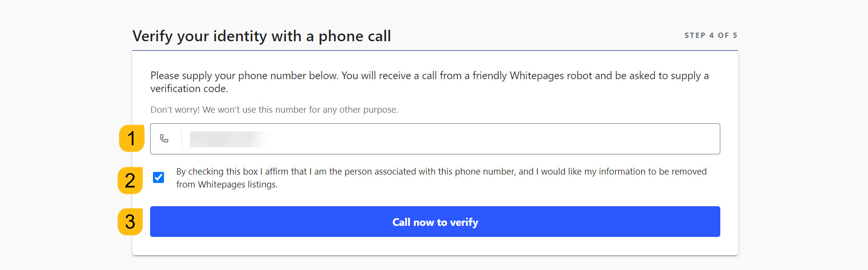Click the yellow step 2 badge
This screenshot has height=270, width=868.
(130, 180)
